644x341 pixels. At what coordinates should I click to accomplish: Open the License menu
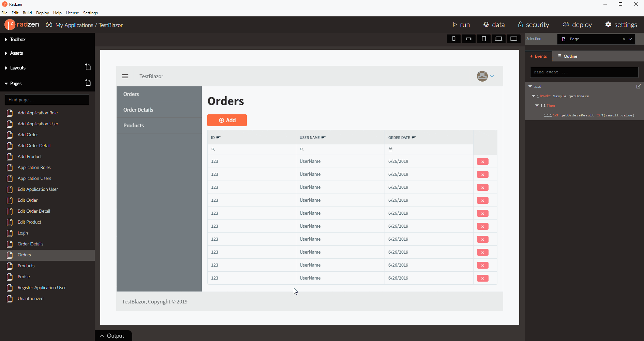[x=72, y=13]
